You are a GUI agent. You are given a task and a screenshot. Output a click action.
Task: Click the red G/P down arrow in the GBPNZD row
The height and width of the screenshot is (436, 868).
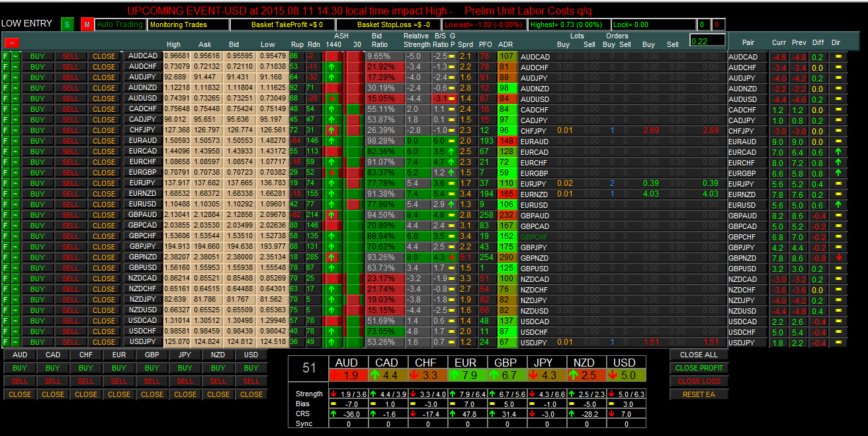pos(451,257)
